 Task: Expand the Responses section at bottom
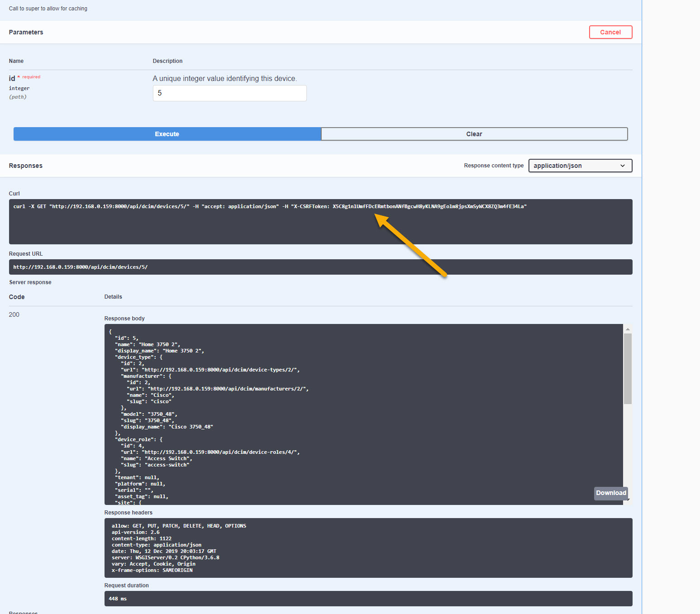pos(23,612)
